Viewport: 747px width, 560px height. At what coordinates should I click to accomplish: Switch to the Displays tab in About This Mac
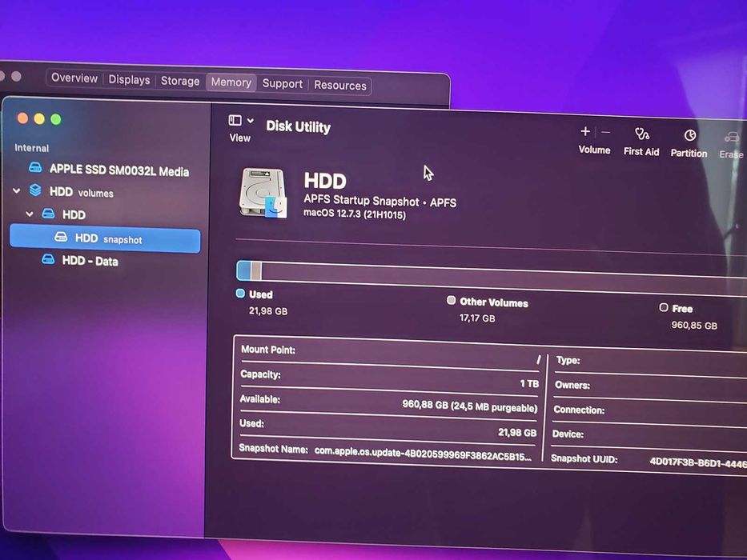click(x=129, y=79)
